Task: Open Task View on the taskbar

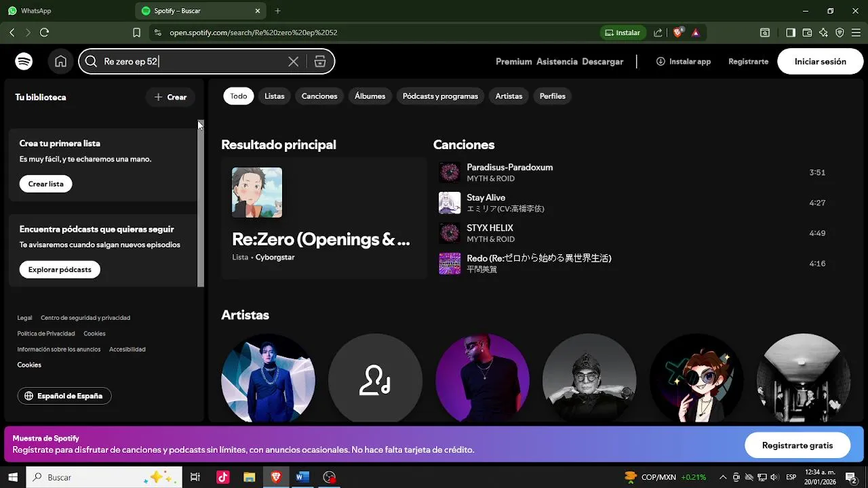Action: point(195,477)
